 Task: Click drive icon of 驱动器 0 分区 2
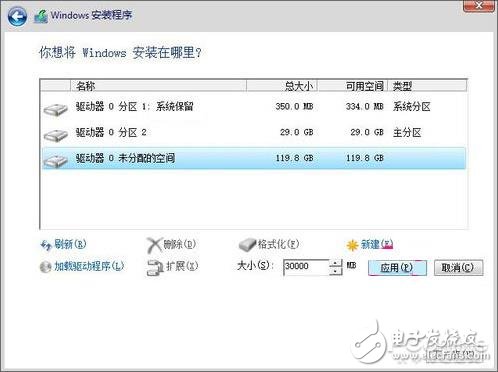pyautogui.click(x=55, y=135)
